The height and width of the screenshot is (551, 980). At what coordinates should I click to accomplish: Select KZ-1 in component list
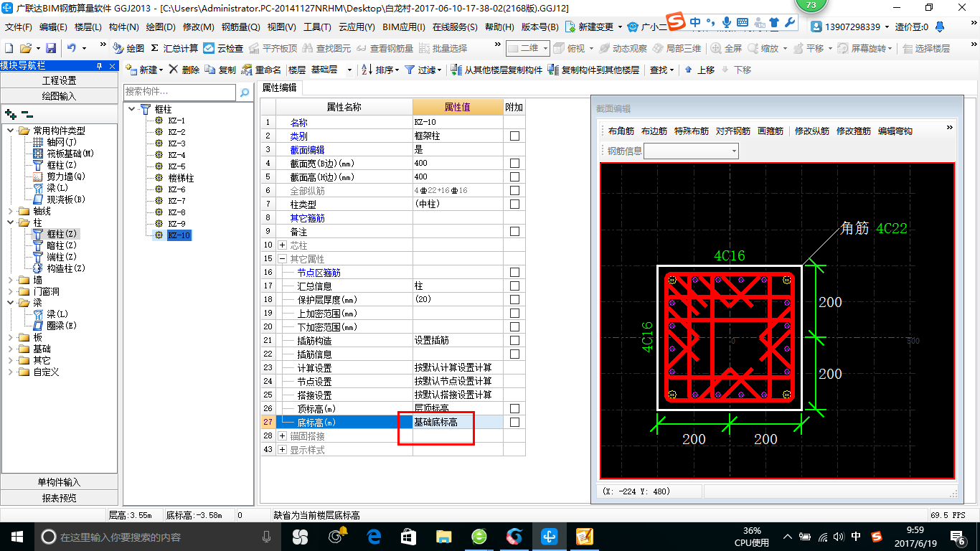click(x=176, y=121)
